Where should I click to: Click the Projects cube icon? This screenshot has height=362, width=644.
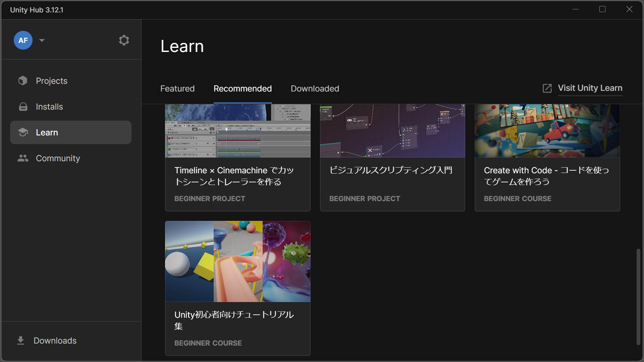[x=23, y=81]
